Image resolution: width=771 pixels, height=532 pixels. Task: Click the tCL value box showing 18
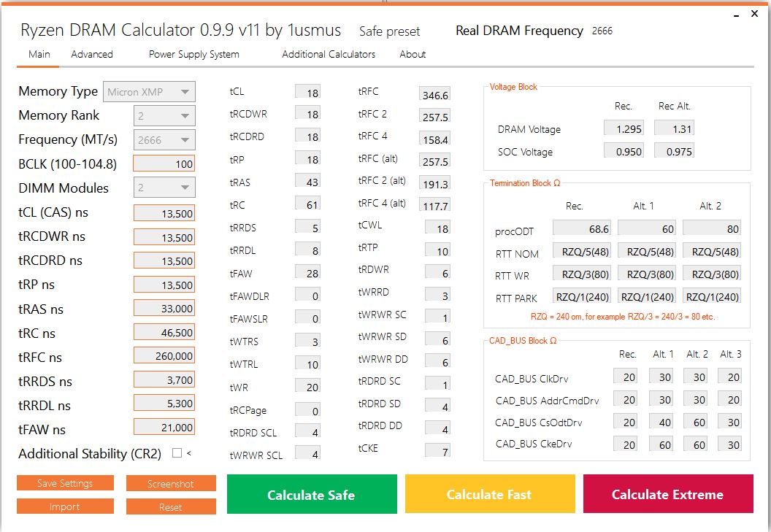[308, 92]
